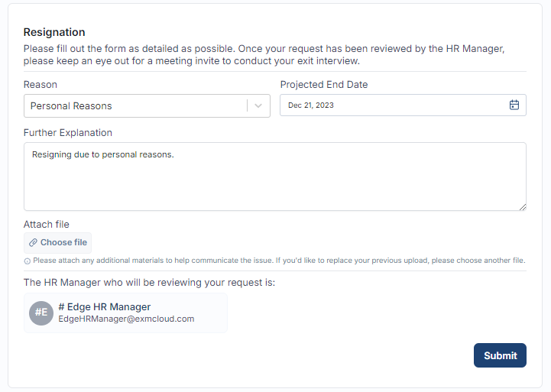This screenshot has height=392, width=551.
Task: Click the #E avatar circle
Action: 41,313
